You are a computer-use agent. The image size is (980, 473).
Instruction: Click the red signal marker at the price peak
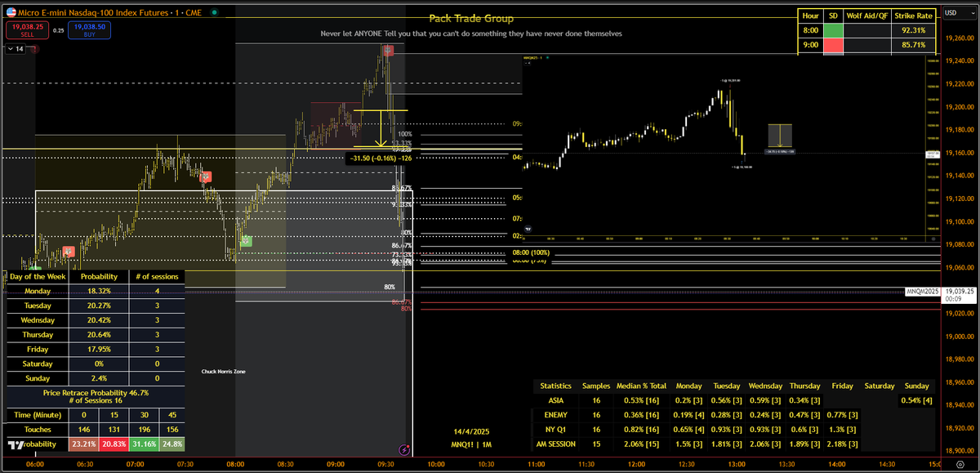point(389,50)
